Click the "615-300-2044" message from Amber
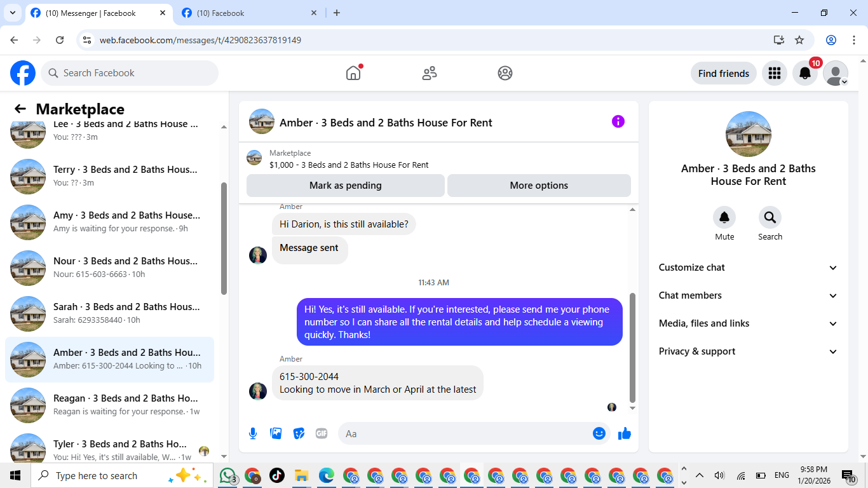 377,383
